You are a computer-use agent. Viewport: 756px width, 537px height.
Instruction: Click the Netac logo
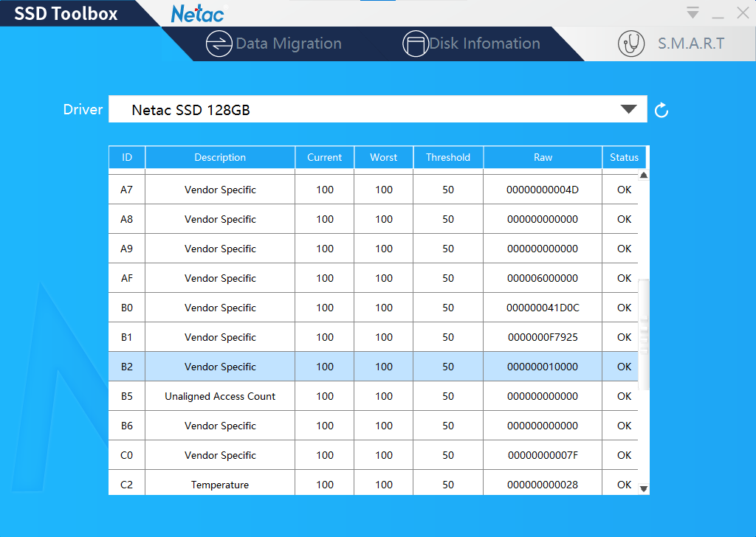point(198,13)
